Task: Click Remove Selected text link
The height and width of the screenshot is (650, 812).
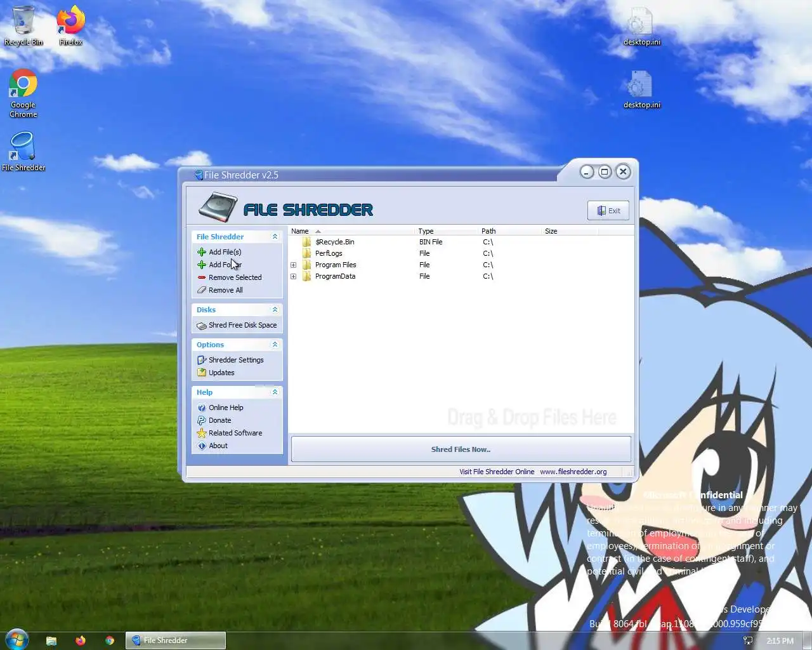Action: click(x=235, y=277)
